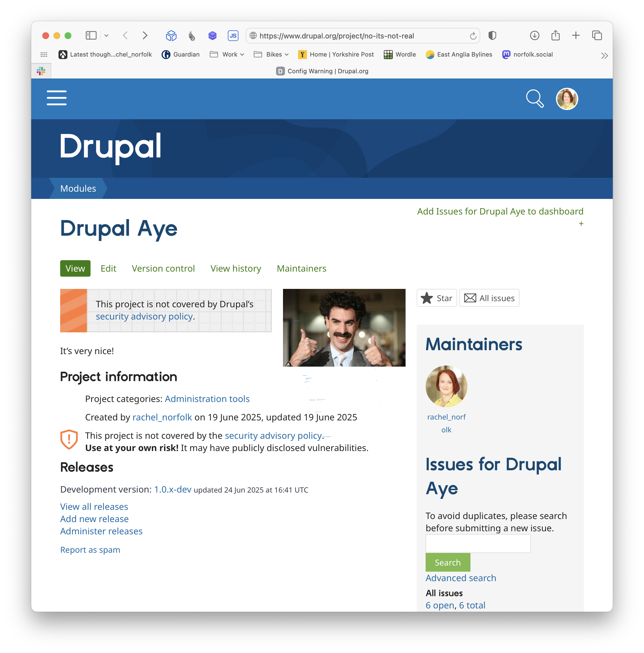Select the Maintainers tab
Image resolution: width=644 pixels, height=653 pixels.
pos(301,268)
